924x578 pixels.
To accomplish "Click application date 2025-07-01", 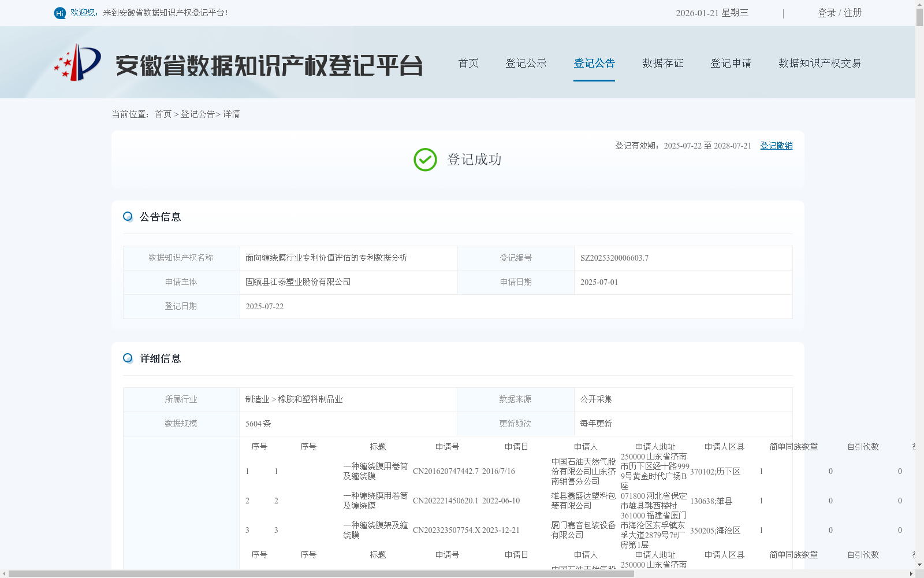I will tap(599, 282).
